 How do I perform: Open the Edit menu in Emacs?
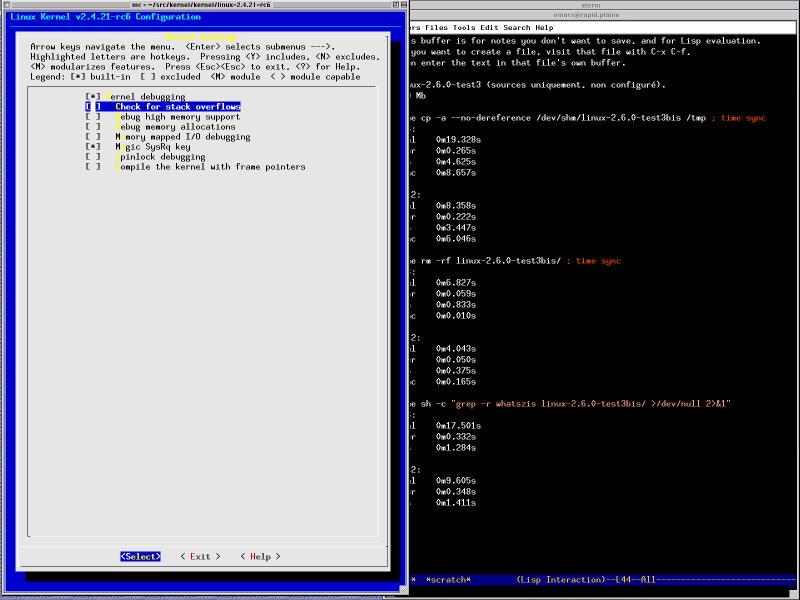coord(489,28)
